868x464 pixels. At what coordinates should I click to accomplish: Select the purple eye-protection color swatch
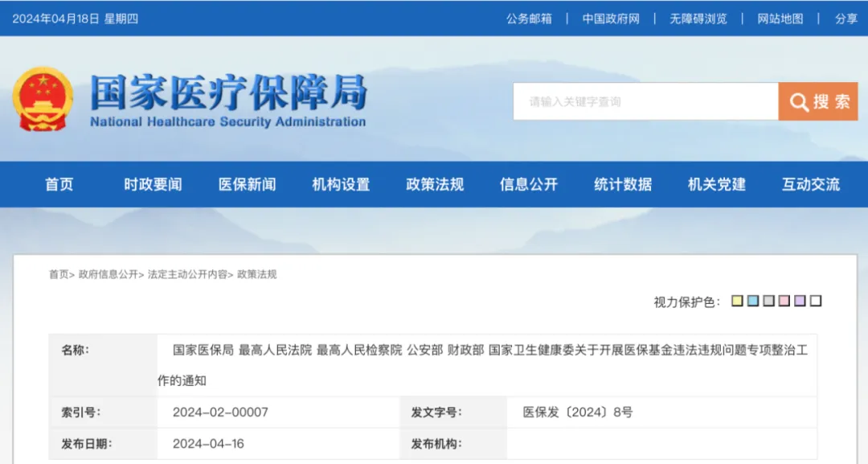point(800,302)
